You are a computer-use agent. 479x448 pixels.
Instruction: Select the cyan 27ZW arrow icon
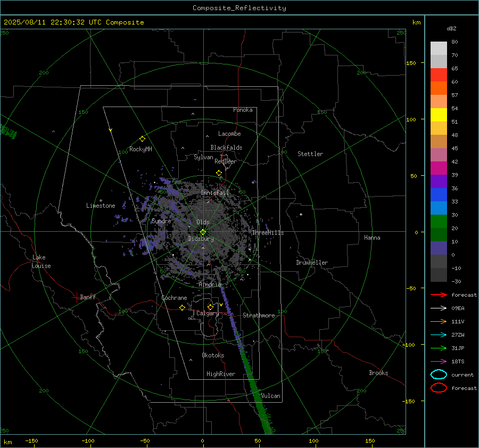[439, 335]
